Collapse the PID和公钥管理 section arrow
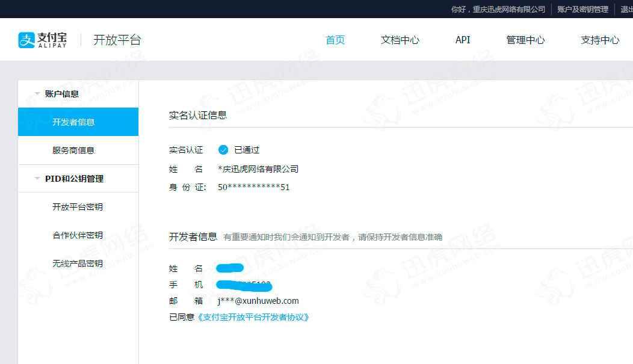Viewport: 633px width, 364px height. pyautogui.click(x=37, y=179)
